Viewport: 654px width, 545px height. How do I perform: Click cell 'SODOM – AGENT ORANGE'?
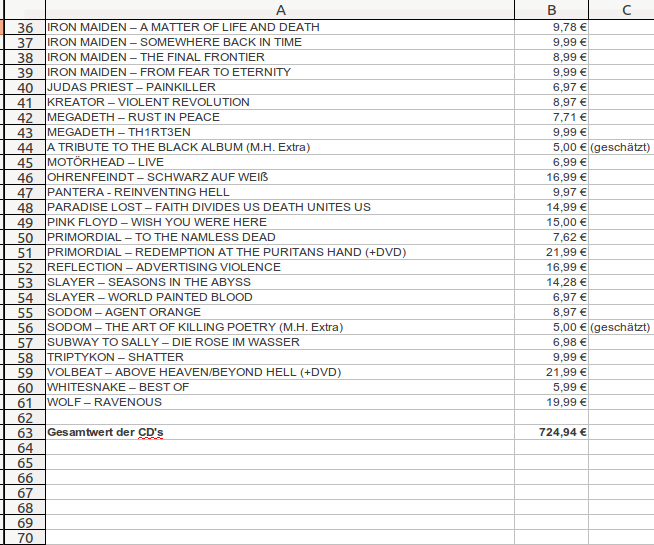coord(280,313)
